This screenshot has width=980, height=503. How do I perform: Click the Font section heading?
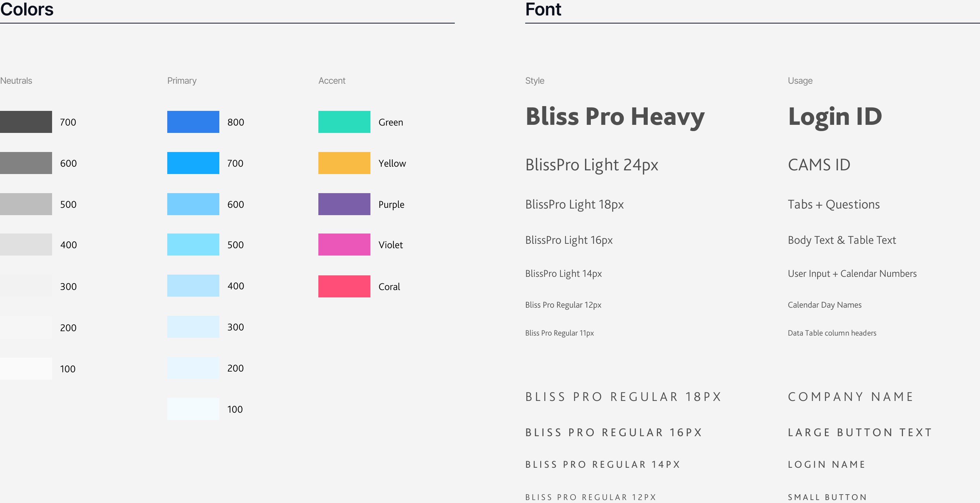543,9
